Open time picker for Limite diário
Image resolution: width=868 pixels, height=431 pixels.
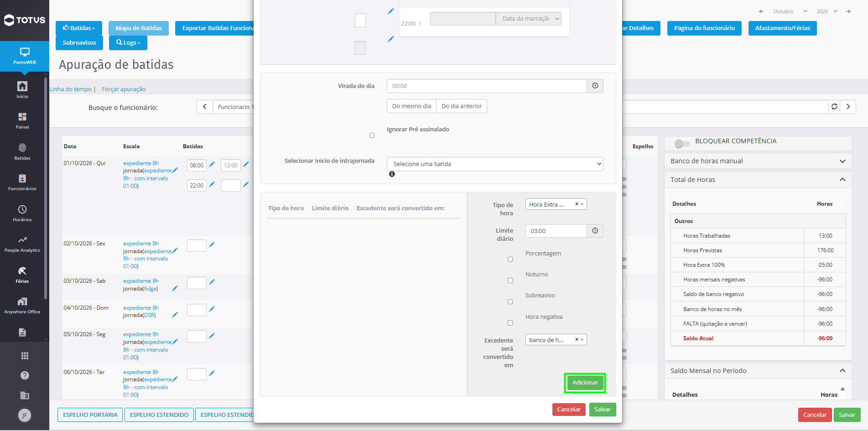pyautogui.click(x=595, y=231)
